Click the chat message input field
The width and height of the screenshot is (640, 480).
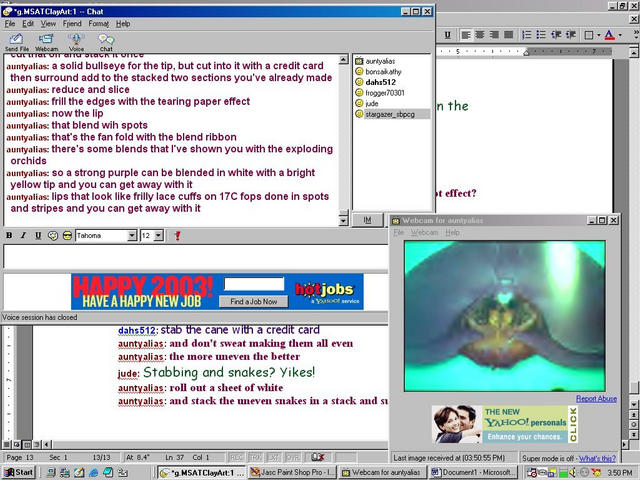(196, 256)
